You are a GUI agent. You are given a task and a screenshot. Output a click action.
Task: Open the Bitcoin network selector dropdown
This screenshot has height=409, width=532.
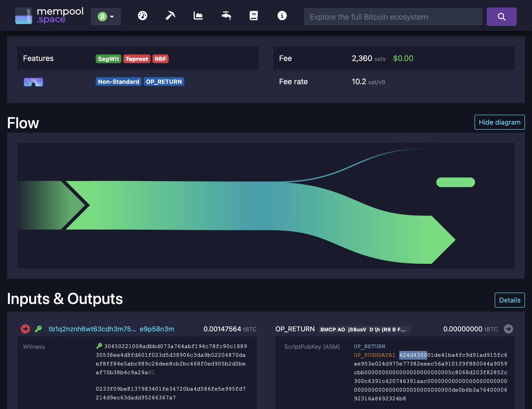pyautogui.click(x=106, y=16)
